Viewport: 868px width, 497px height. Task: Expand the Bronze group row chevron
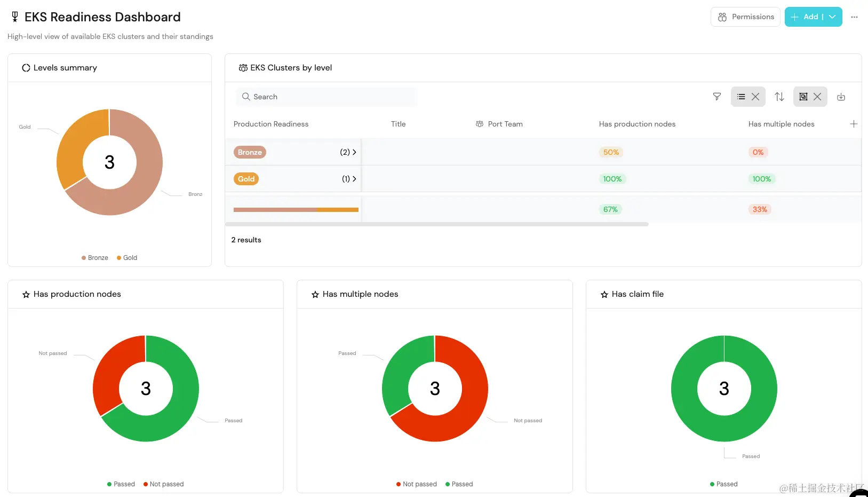tap(354, 152)
